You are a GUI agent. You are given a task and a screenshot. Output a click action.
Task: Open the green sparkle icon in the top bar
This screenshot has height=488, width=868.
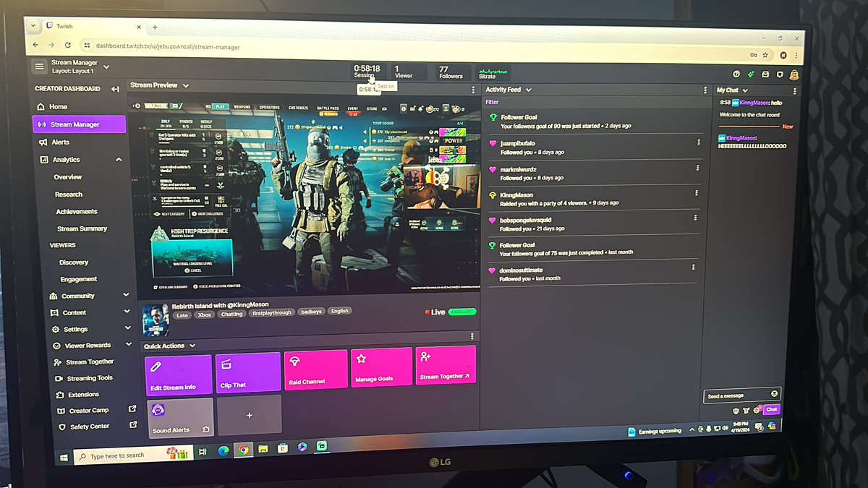tap(751, 74)
